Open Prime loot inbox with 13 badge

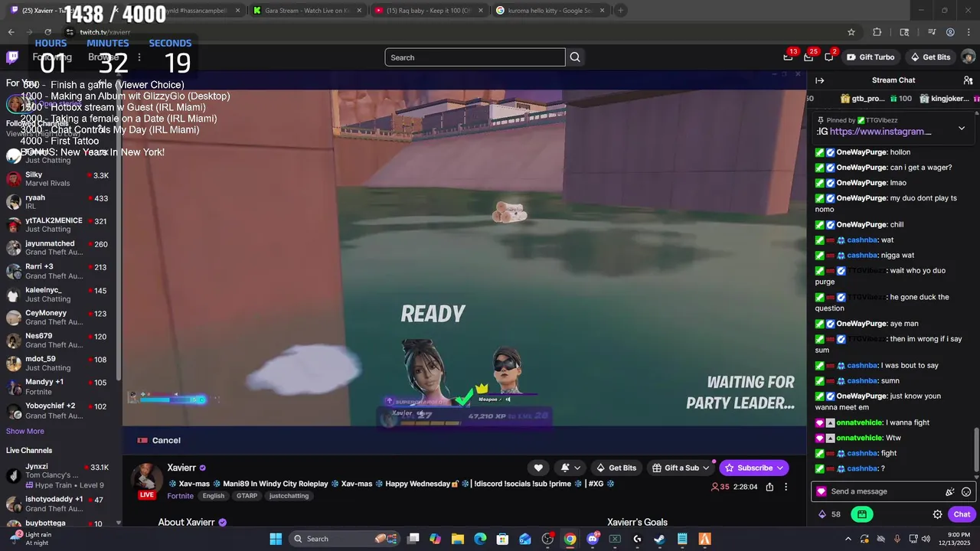coord(788,57)
